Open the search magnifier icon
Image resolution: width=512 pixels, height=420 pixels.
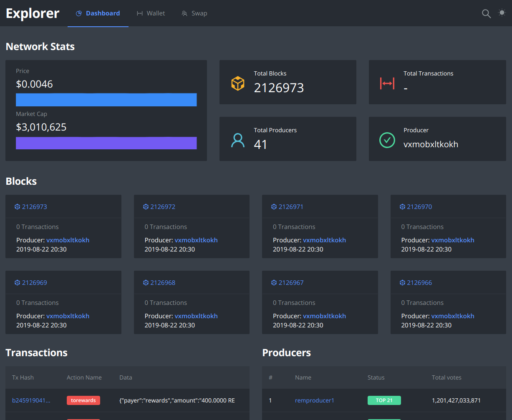(486, 13)
